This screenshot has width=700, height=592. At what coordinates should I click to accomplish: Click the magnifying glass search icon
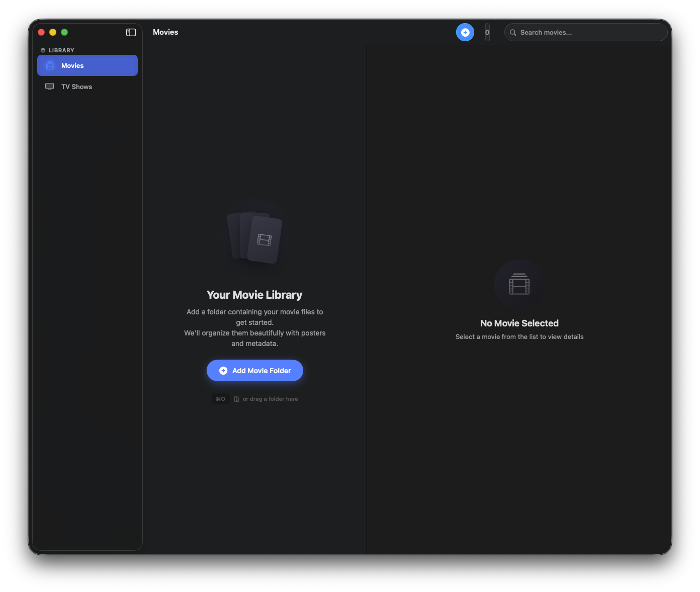[x=513, y=32]
